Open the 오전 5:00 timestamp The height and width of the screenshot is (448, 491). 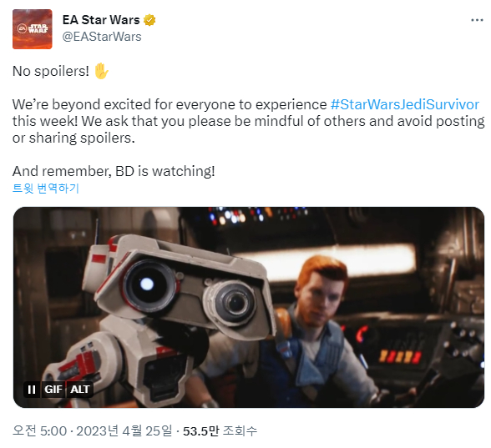(39, 431)
